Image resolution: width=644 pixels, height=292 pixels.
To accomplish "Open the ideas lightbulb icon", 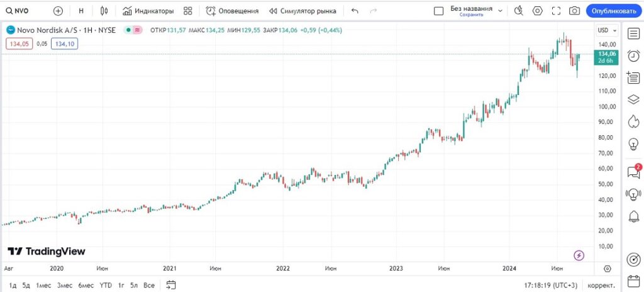I will point(634,143).
